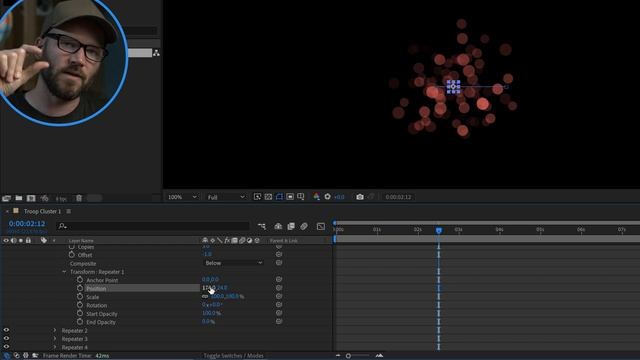Click the Solo column header icon
Viewport: 640px width, 360px height.
click(21, 240)
